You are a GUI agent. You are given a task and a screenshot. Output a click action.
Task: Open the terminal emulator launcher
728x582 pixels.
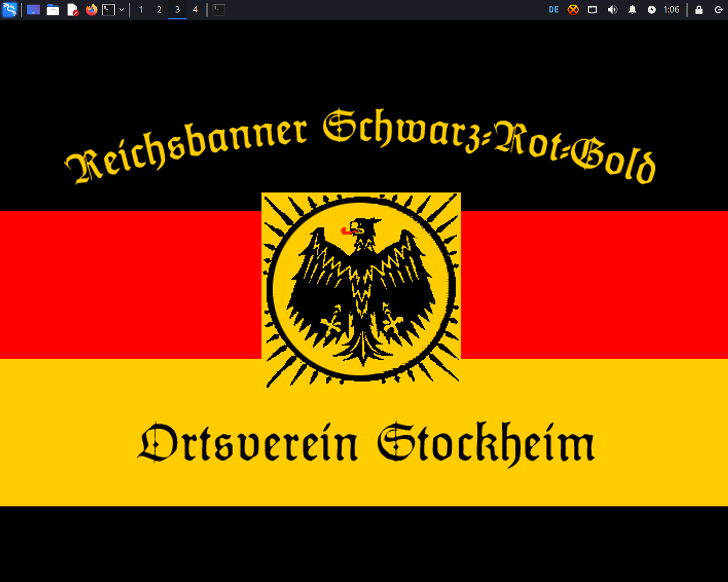(109, 10)
